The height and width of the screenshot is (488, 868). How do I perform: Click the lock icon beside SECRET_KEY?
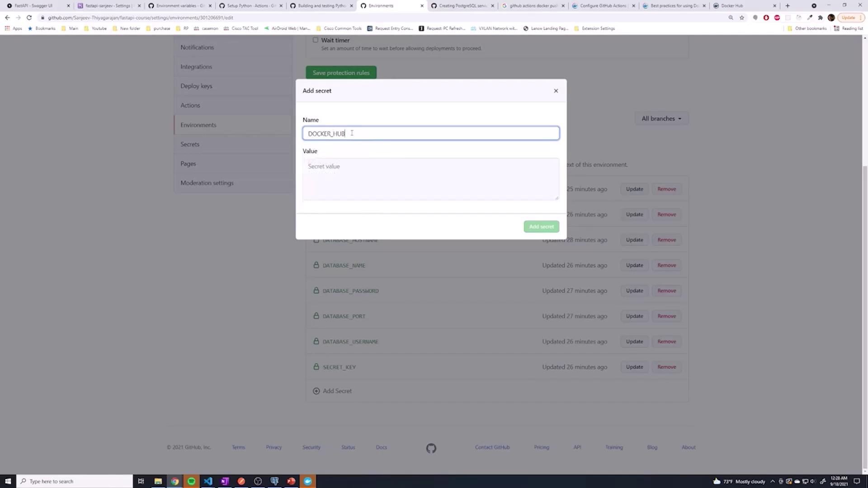[x=316, y=367]
